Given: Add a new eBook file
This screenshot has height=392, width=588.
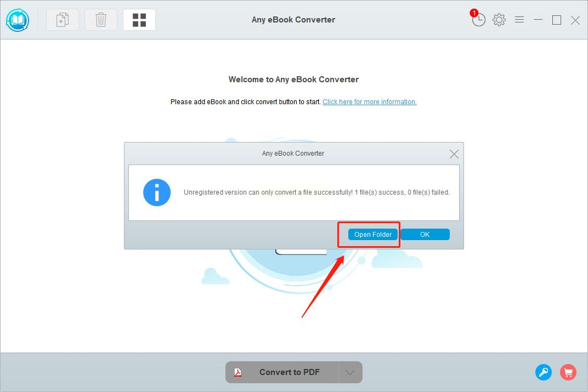Looking at the screenshot, I should pos(62,20).
